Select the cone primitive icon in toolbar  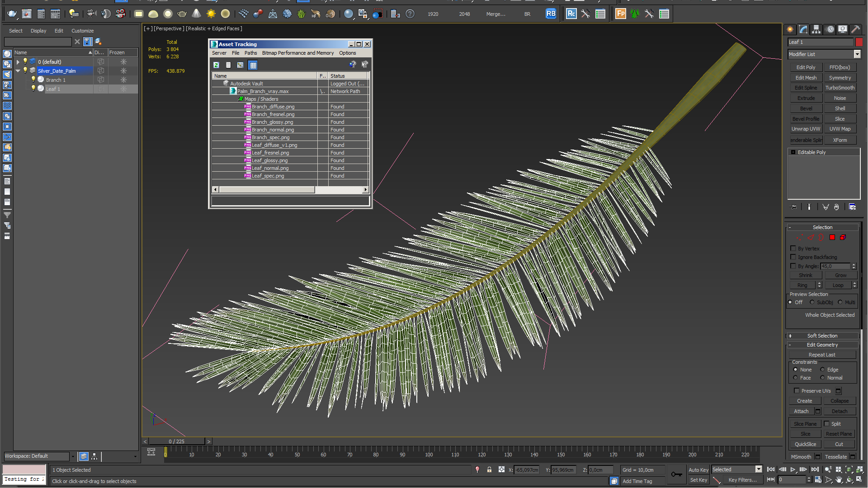197,14
